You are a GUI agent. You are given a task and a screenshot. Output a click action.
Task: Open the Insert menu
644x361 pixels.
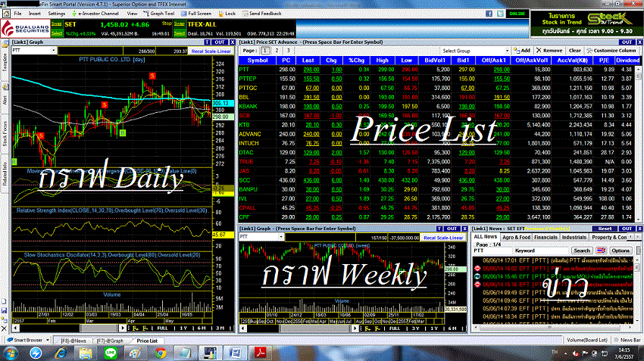coord(35,14)
